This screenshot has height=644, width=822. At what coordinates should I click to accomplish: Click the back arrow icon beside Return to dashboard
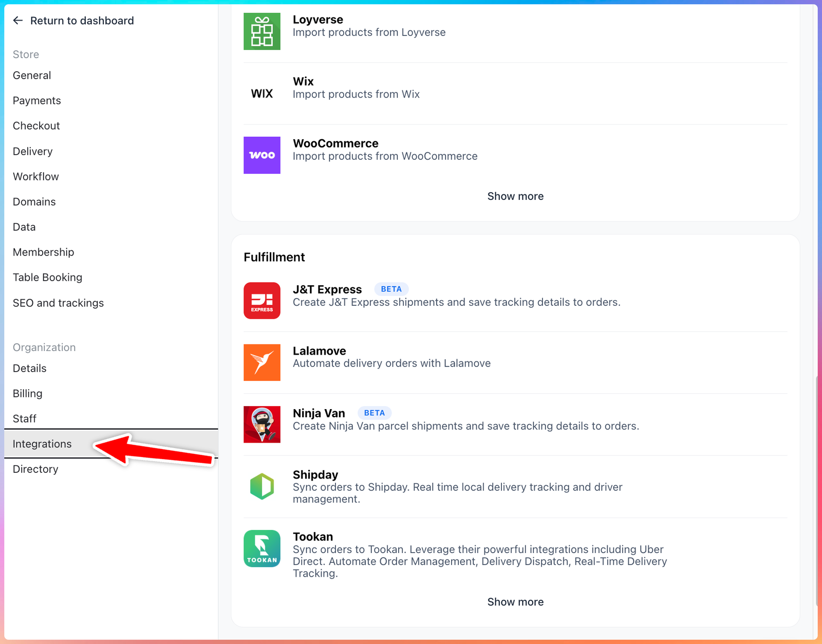18,21
